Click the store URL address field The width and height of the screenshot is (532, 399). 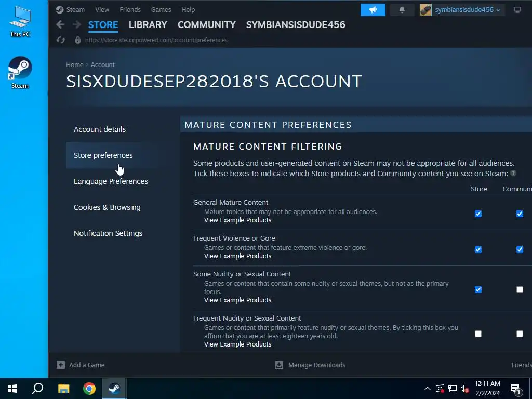tap(156, 40)
